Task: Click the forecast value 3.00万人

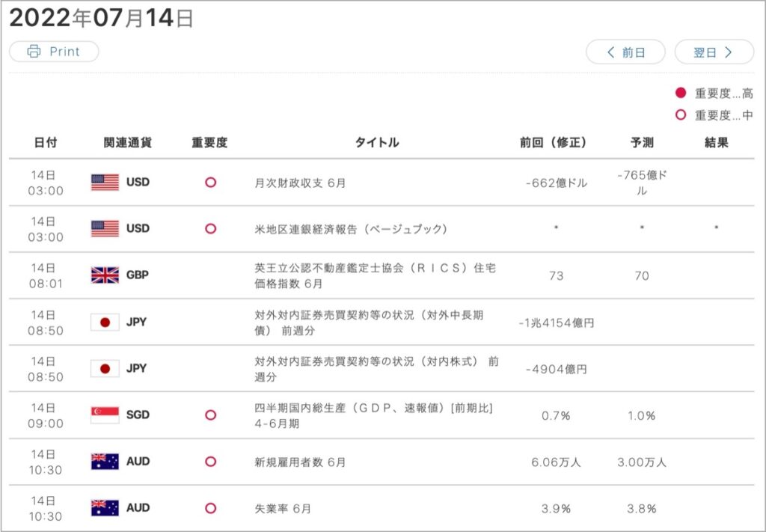Action: 642,462
